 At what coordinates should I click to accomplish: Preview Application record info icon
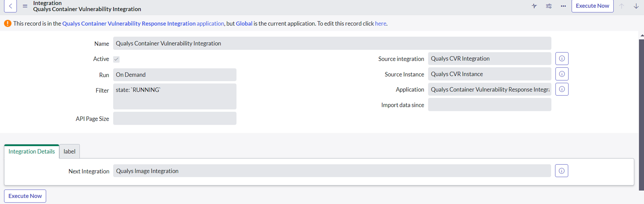coord(562,89)
